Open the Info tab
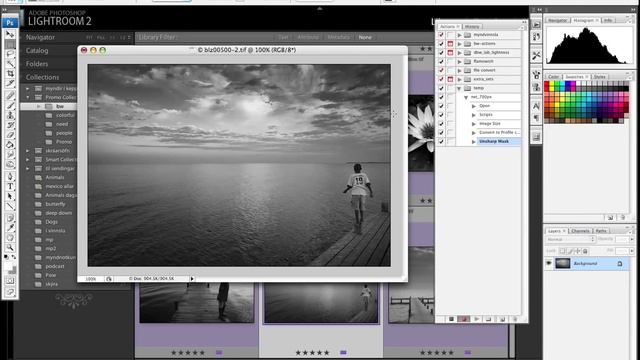The height and width of the screenshot is (360, 640). pyautogui.click(x=608, y=20)
